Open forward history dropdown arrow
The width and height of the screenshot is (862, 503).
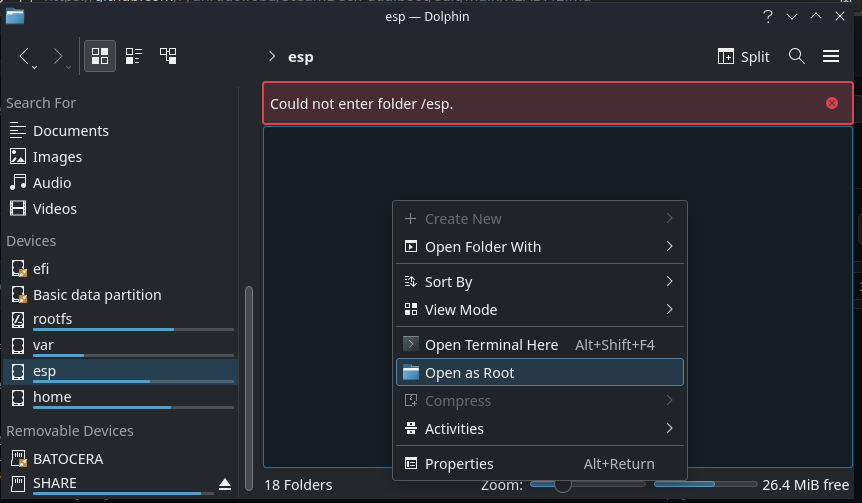(68, 67)
